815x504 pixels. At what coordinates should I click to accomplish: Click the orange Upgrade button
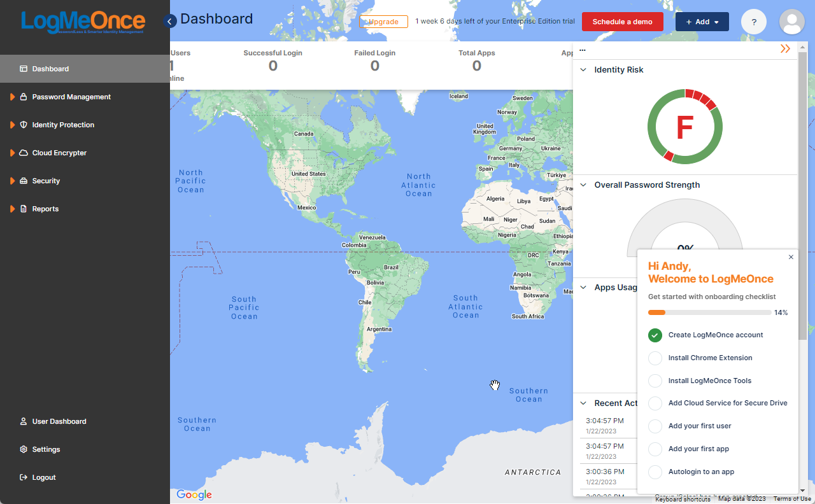click(384, 22)
